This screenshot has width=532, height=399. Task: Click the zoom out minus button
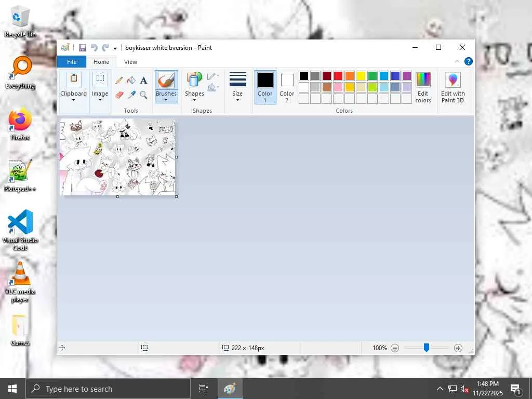395,348
